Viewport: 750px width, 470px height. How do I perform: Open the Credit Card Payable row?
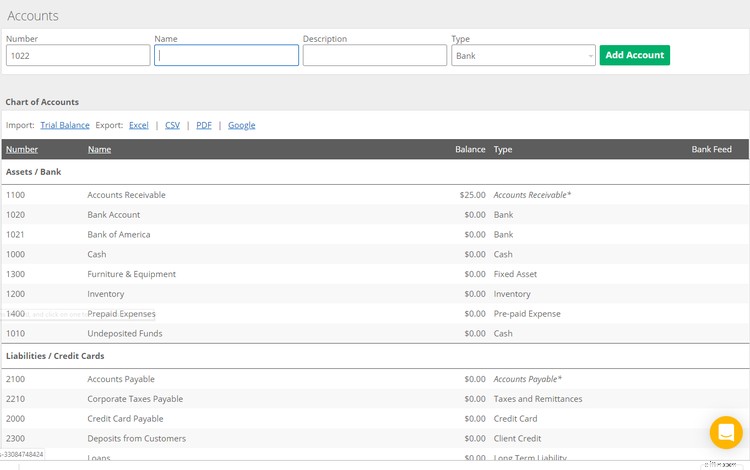tap(125, 419)
